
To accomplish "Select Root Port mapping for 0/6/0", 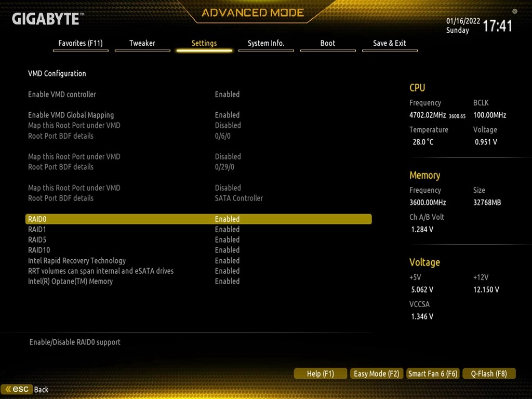I will pos(228,125).
